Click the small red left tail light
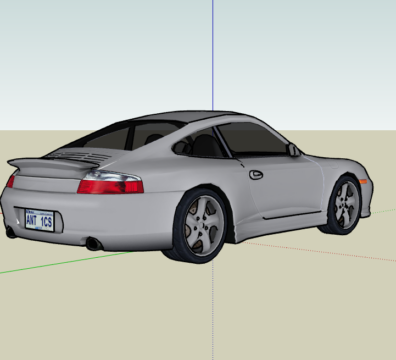 click(x=11, y=182)
